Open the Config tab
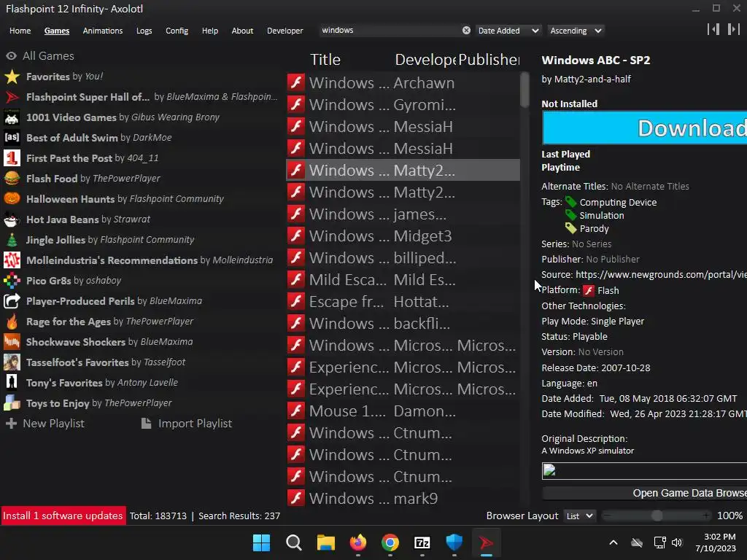The width and height of the screenshot is (747, 560). tap(177, 31)
